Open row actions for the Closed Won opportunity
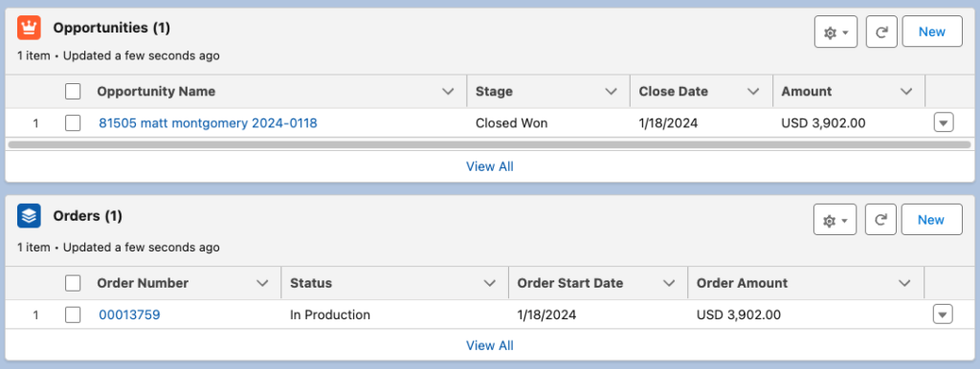980x369 pixels. 944,123
